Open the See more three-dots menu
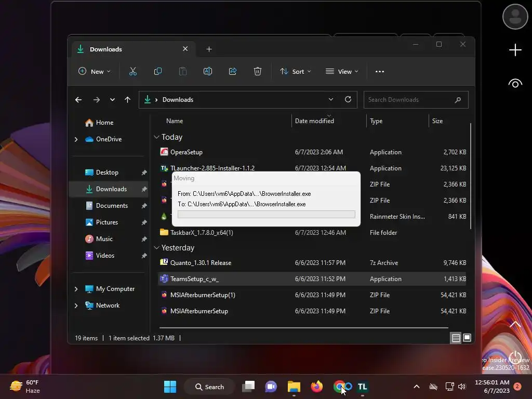The image size is (532, 399). pyautogui.click(x=380, y=72)
